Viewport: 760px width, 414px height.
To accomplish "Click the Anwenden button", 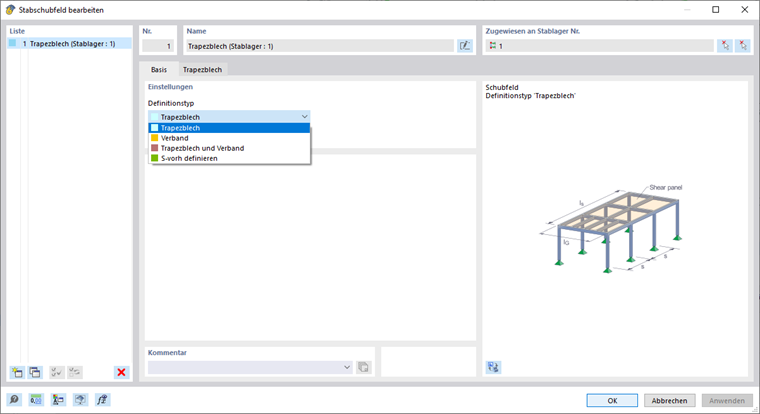I will point(727,400).
